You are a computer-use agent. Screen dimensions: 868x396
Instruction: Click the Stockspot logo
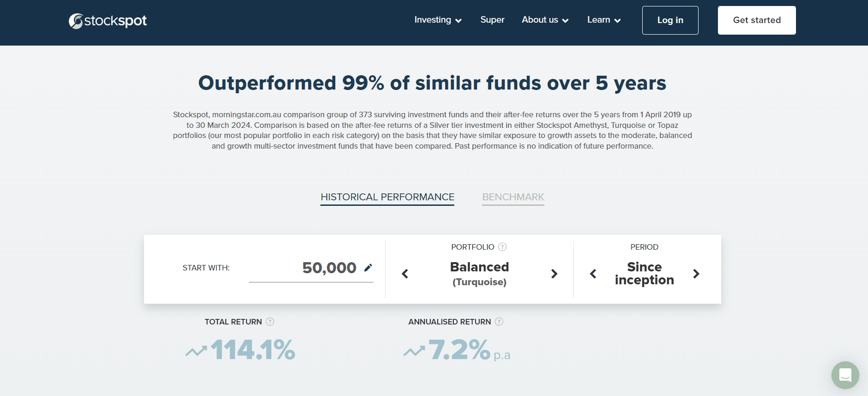tap(108, 21)
